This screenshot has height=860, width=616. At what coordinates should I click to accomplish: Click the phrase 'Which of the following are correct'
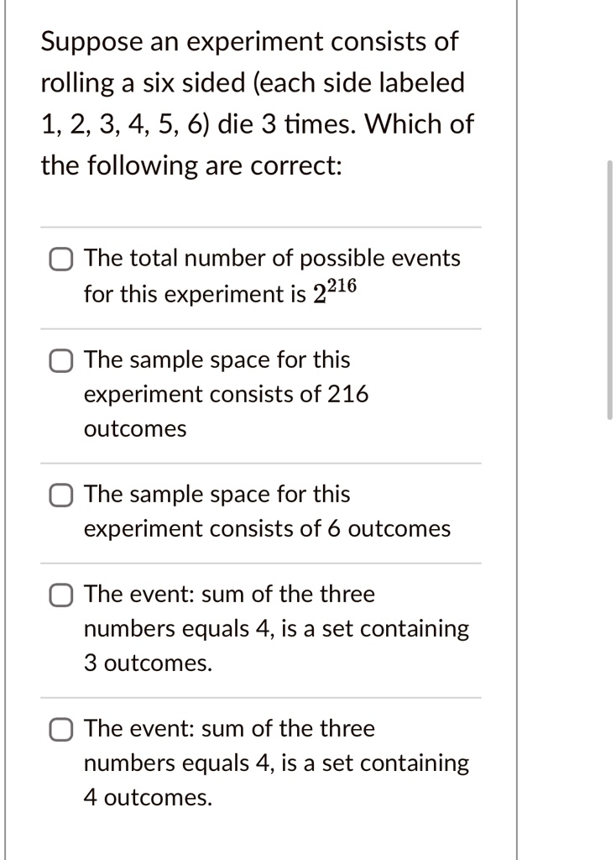pyautogui.click(x=252, y=144)
